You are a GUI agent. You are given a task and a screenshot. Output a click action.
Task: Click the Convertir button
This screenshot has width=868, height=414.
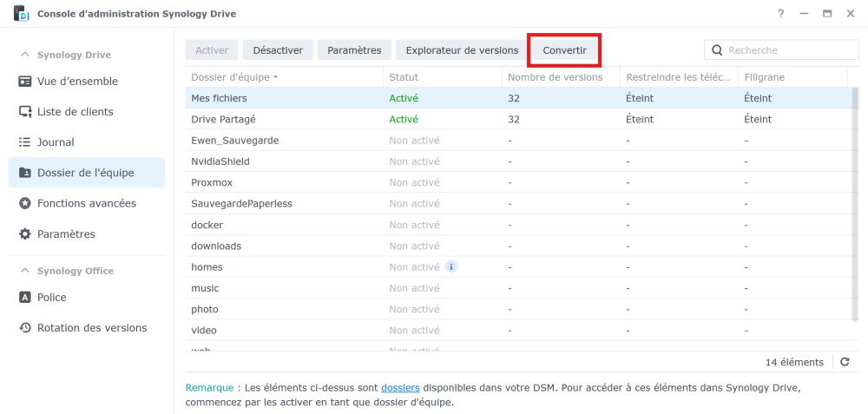pyautogui.click(x=565, y=49)
